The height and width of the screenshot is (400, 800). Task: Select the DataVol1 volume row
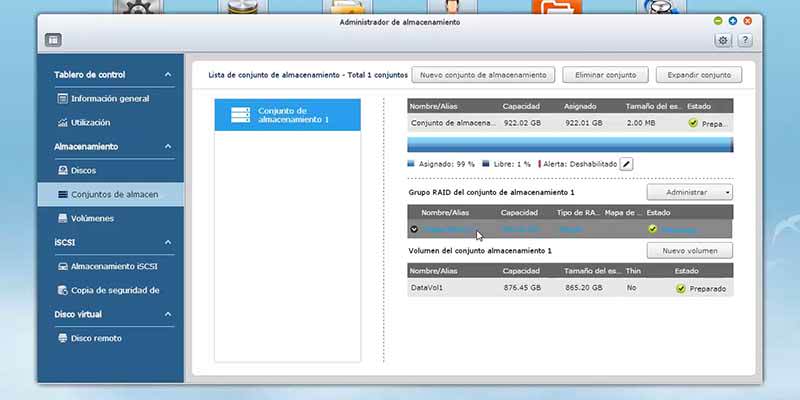[x=570, y=288]
